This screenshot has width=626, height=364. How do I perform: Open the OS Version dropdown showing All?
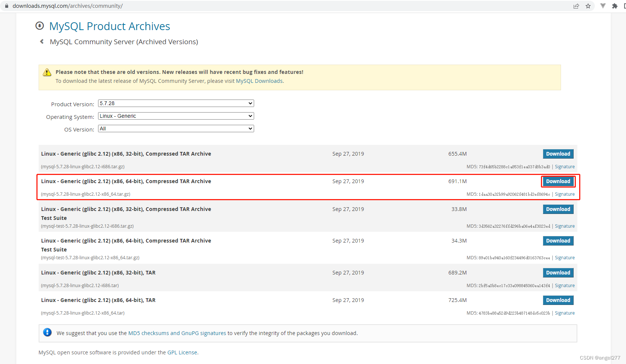pyautogui.click(x=176, y=129)
